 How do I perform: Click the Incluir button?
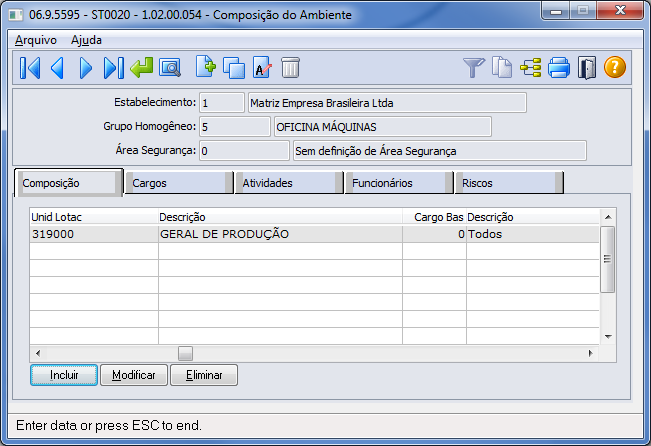pyautogui.click(x=64, y=375)
